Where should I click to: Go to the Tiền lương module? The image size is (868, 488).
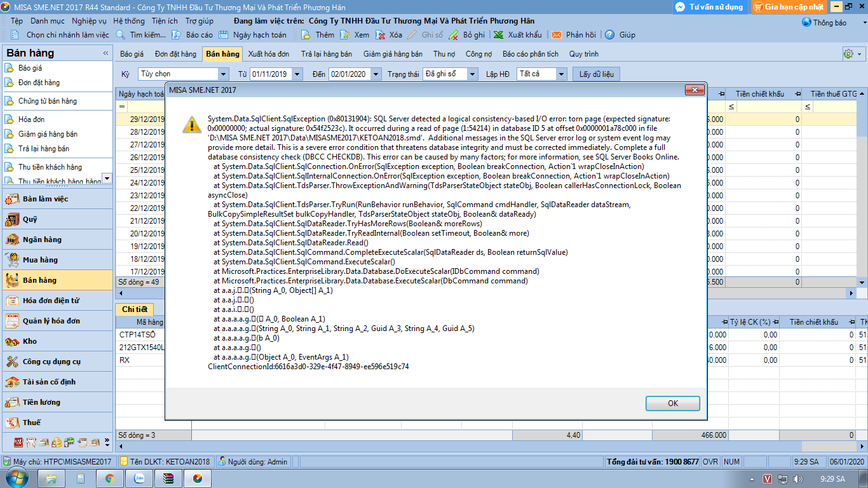click(x=58, y=402)
